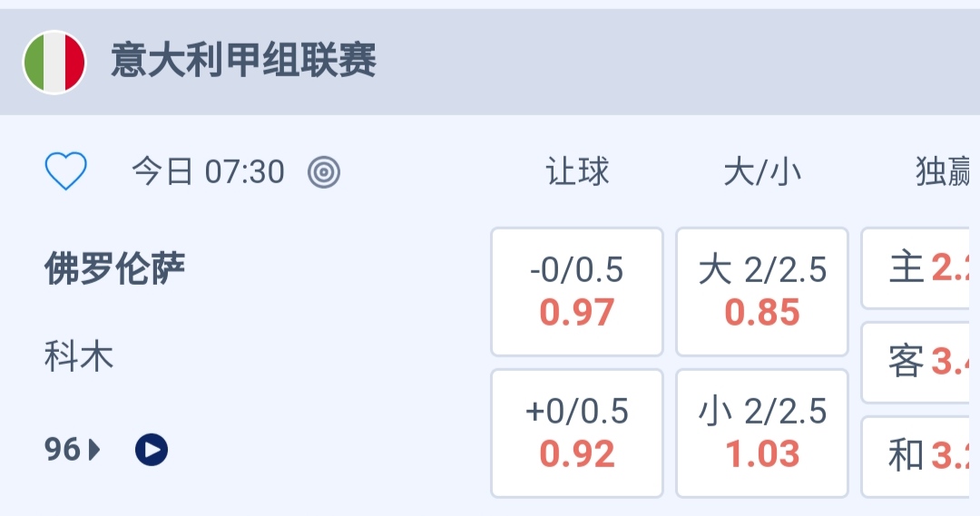
Task: Pick Under 2/2.5 at 1.03
Action: (762, 433)
